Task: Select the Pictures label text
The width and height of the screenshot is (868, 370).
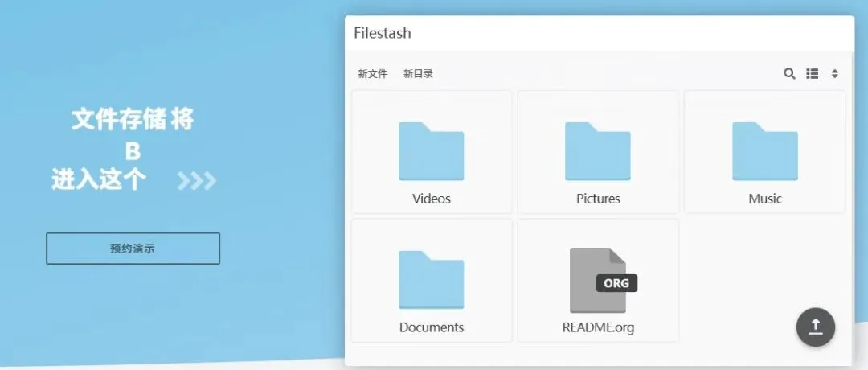Action: click(x=599, y=199)
